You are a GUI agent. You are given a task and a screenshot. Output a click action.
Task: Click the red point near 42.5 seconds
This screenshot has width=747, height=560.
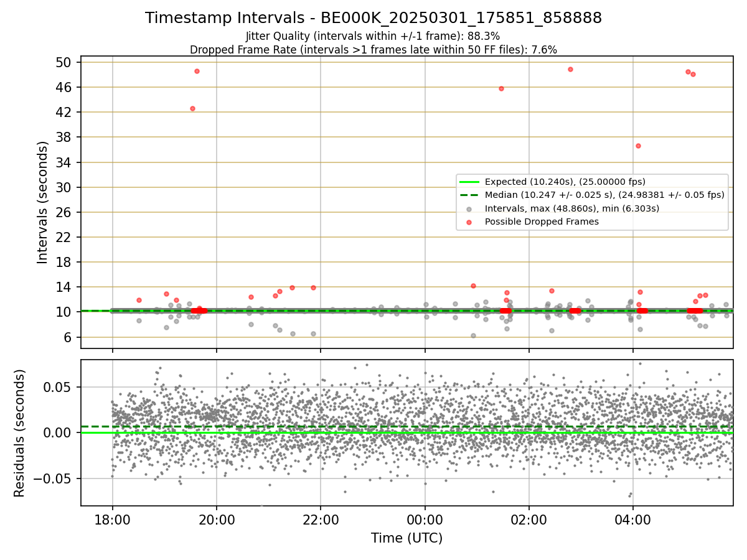pyautogui.click(x=192, y=108)
